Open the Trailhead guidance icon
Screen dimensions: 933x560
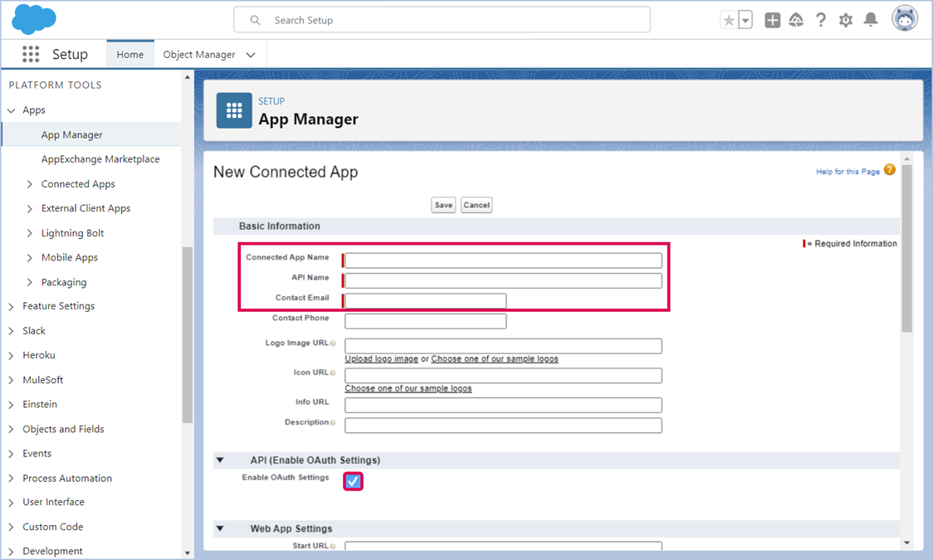(x=796, y=20)
